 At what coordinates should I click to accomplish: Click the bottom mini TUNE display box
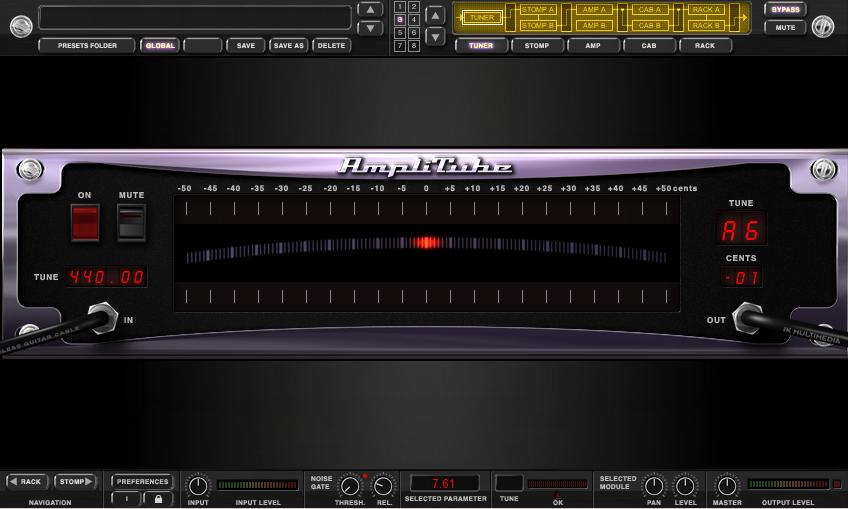pyautogui.click(x=509, y=483)
